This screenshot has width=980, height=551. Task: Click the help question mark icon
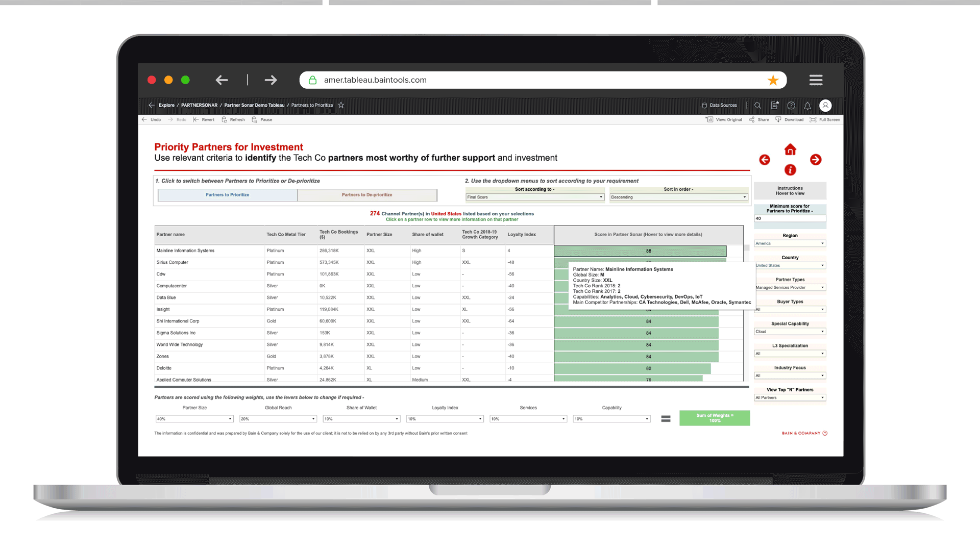791,105
